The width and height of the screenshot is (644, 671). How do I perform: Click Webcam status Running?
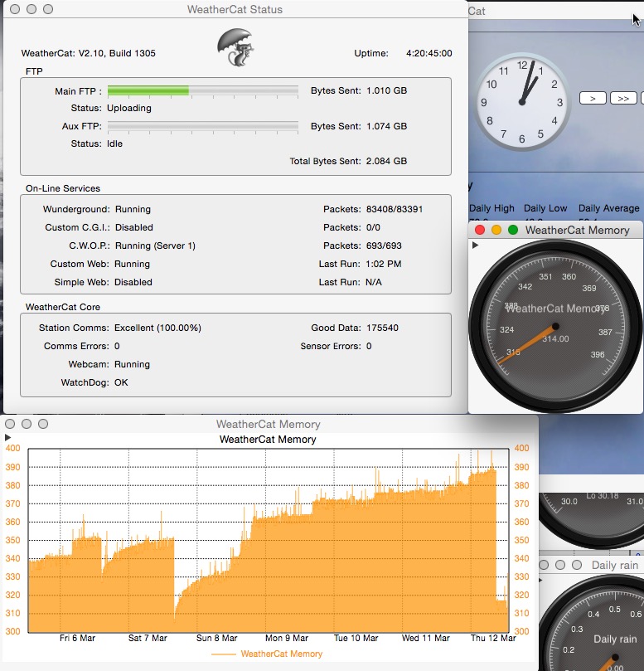132,364
